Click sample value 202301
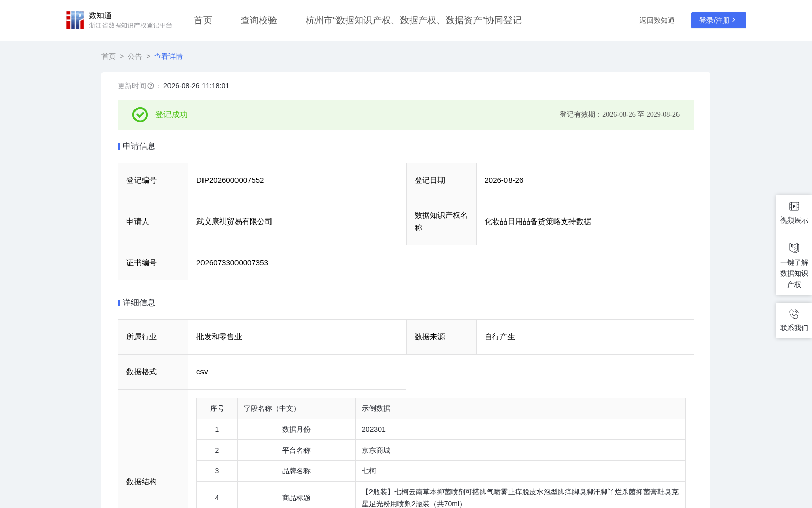The width and height of the screenshot is (812, 508). [x=374, y=429]
